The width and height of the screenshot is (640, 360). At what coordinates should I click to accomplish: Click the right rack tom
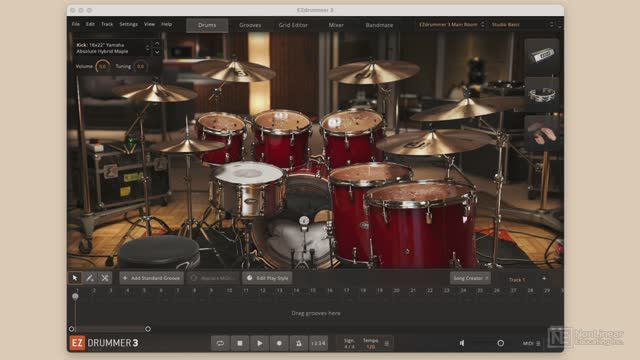352,137
